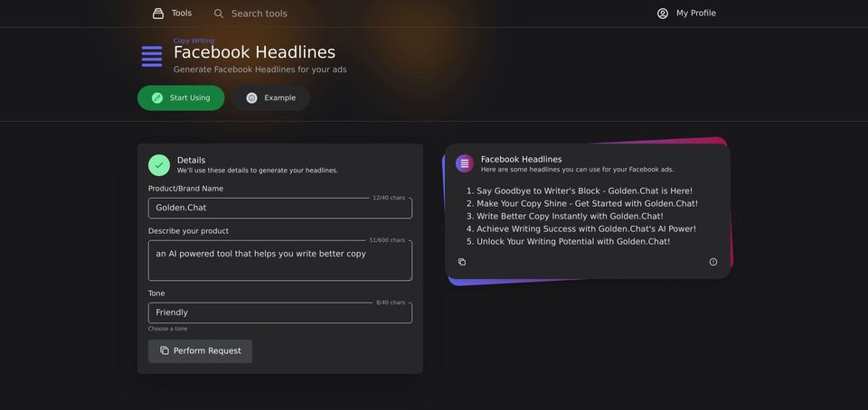
Task: Click the 'Details' section heading
Action: (191, 160)
